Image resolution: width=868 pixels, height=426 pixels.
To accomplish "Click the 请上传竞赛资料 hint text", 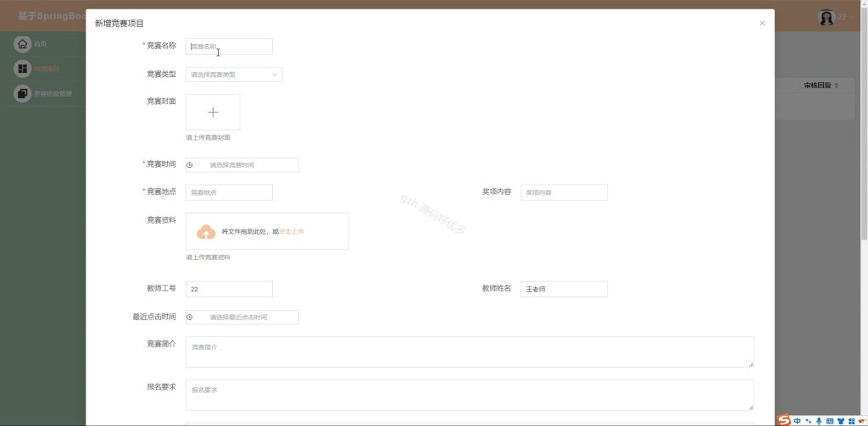I will point(209,257).
